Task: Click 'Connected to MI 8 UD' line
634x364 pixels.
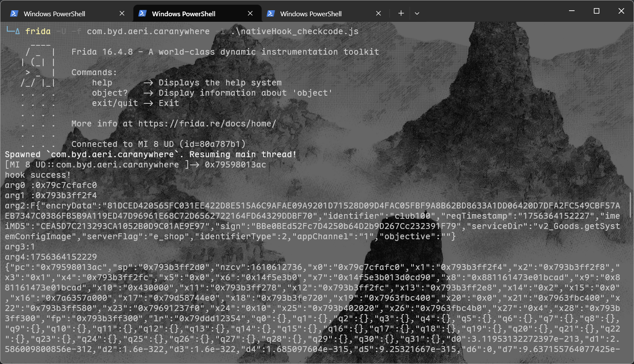Action: pyautogui.click(x=159, y=144)
